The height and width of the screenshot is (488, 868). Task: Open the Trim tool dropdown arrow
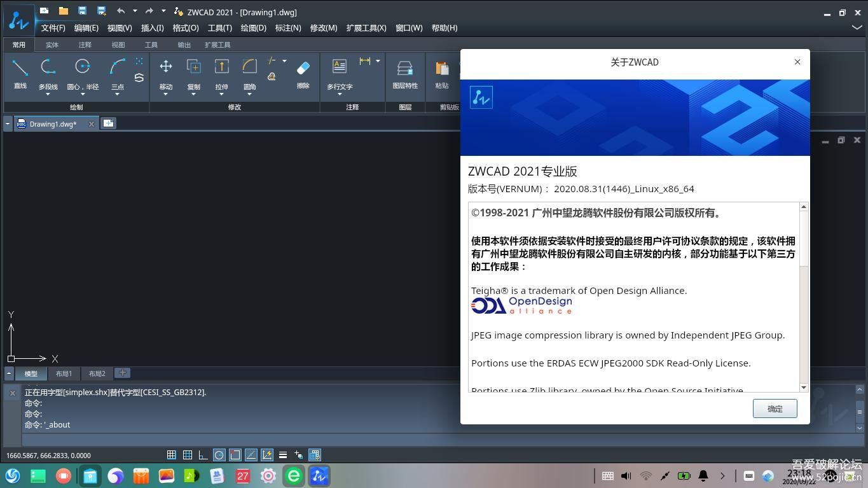[x=284, y=61]
